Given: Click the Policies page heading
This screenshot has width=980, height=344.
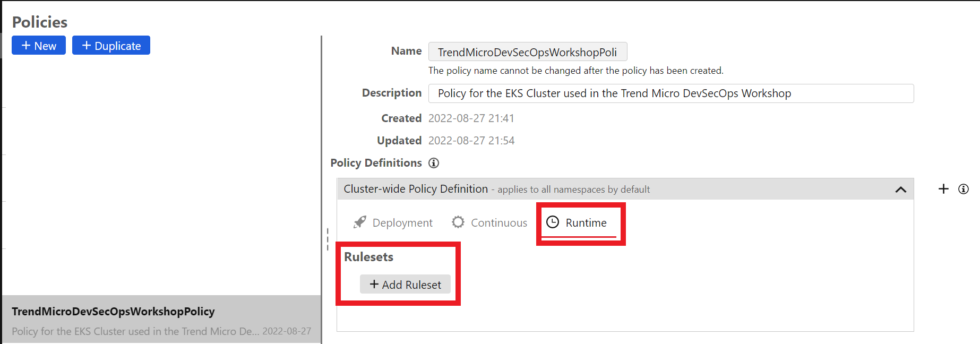Looking at the screenshot, I should [x=40, y=22].
